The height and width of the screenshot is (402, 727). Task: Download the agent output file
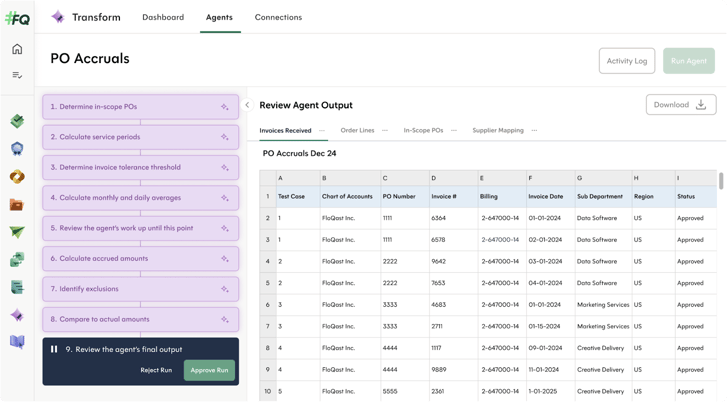(680, 105)
